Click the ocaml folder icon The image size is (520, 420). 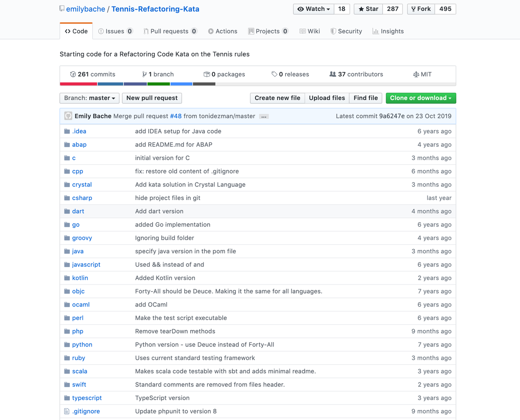tap(67, 305)
